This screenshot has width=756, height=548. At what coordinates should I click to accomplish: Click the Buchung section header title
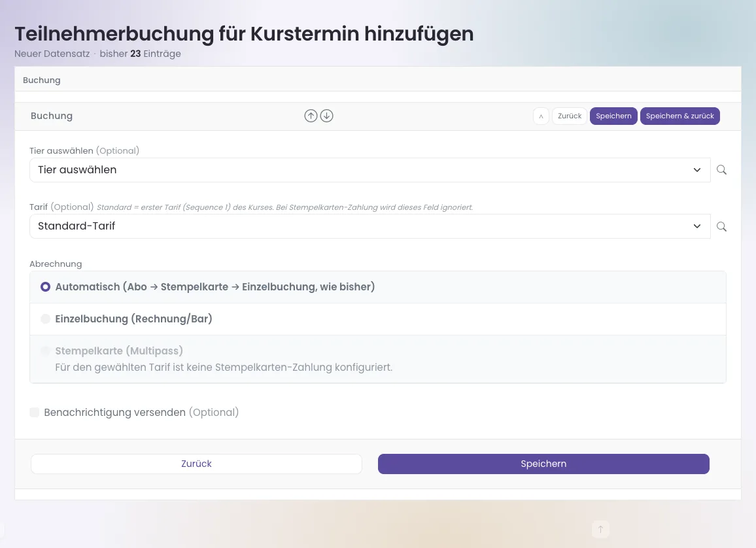[52, 116]
